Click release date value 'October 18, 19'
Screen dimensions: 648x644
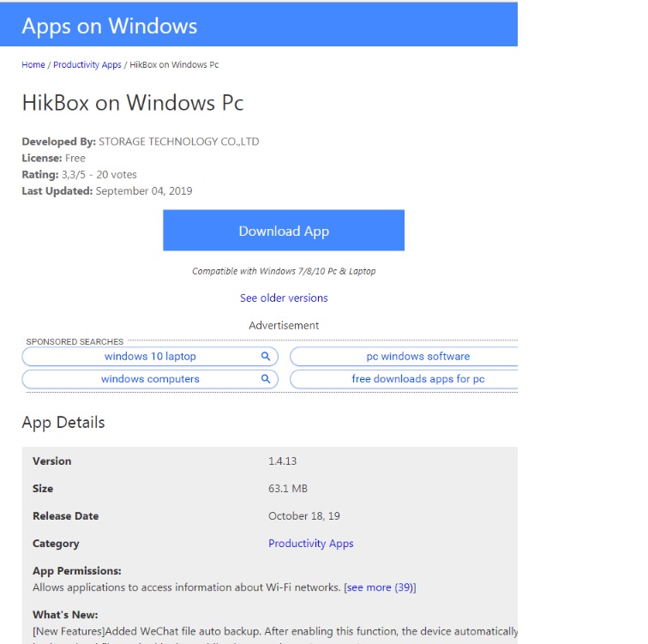(304, 516)
